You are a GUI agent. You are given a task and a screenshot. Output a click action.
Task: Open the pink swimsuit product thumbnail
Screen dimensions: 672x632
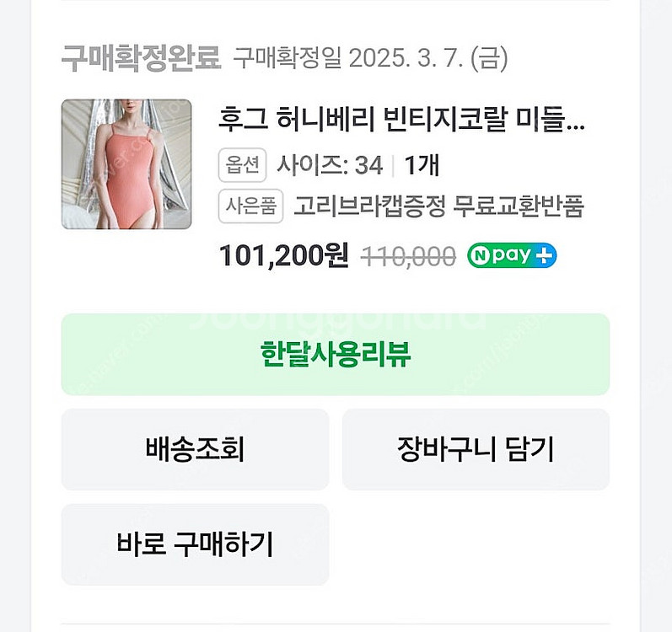coord(126,164)
